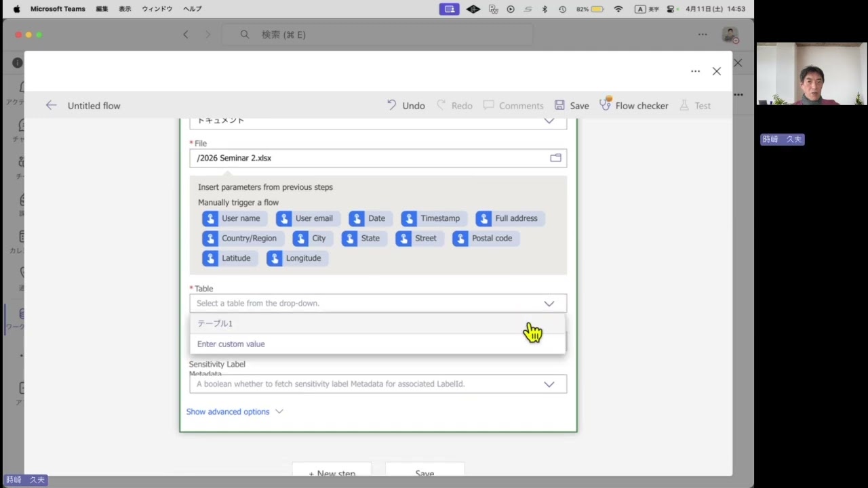Open the file picker folder icon
Viewport: 868px width, 488px height.
(x=555, y=158)
